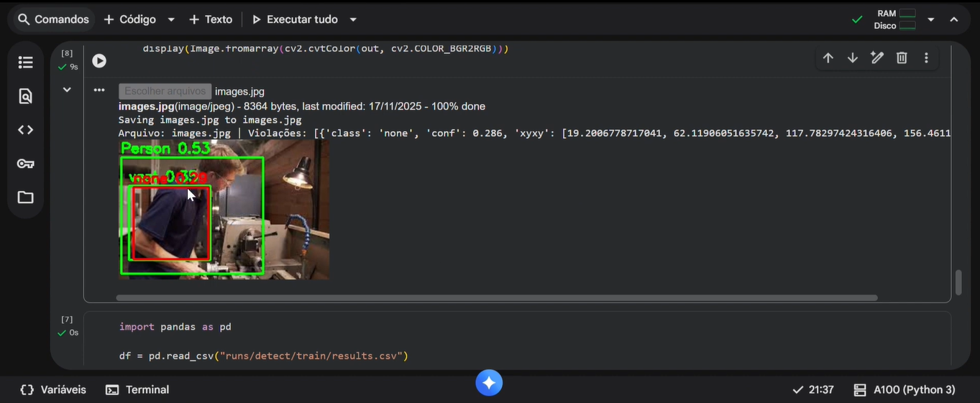Add a text cell with Texto
The width and height of the screenshot is (980, 403).
[210, 20]
